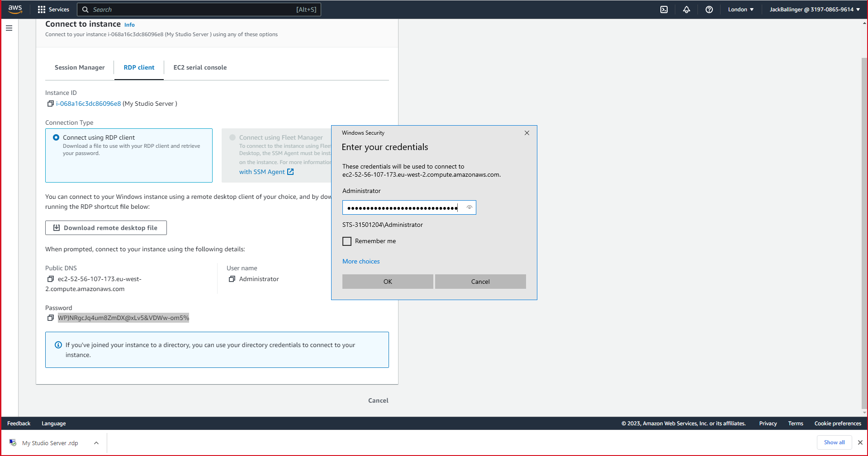Open the help question mark menu
The width and height of the screenshot is (868, 456).
[709, 9]
